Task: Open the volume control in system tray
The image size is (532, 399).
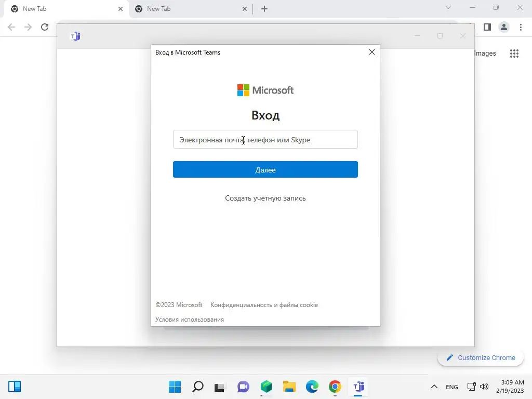Action: click(484, 387)
